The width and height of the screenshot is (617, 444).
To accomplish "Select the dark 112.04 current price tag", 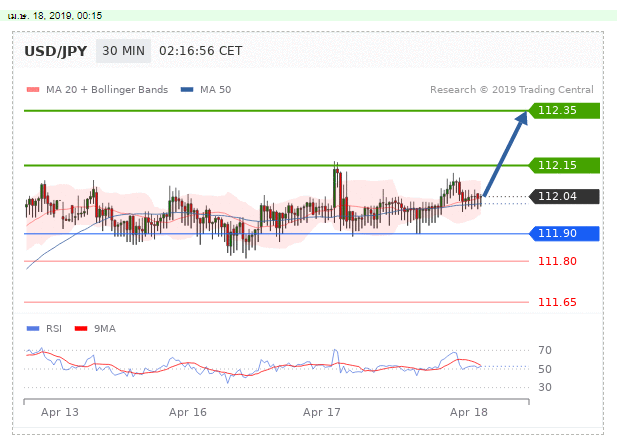I will pyautogui.click(x=565, y=196).
